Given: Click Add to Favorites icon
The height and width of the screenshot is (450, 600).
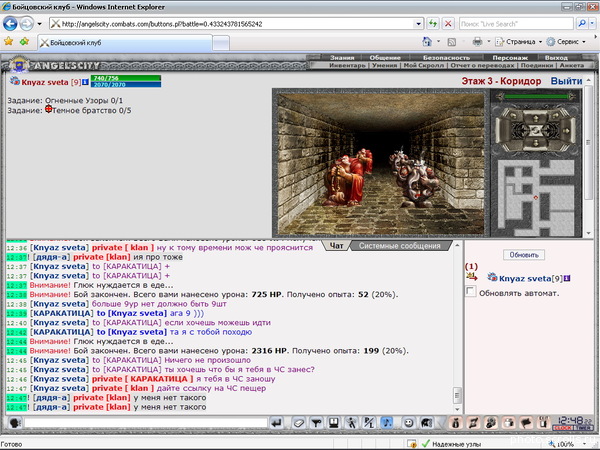Looking at the screenshot, I should pos(24,41).
